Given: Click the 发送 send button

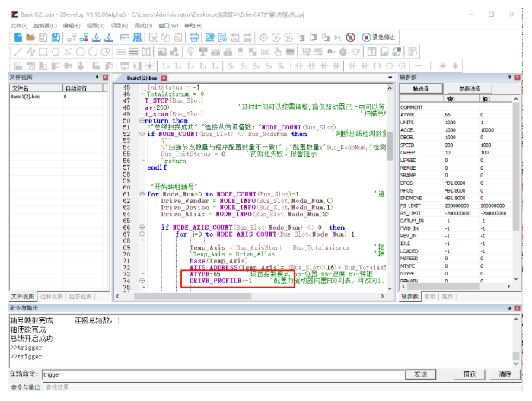Looking at the screenshot, I should point(420,374).
